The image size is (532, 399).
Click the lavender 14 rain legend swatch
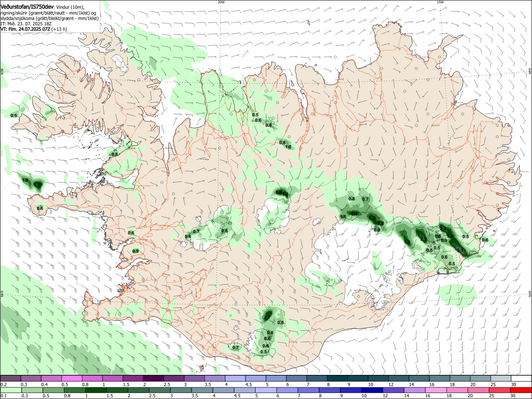click(x=415, y=390)
